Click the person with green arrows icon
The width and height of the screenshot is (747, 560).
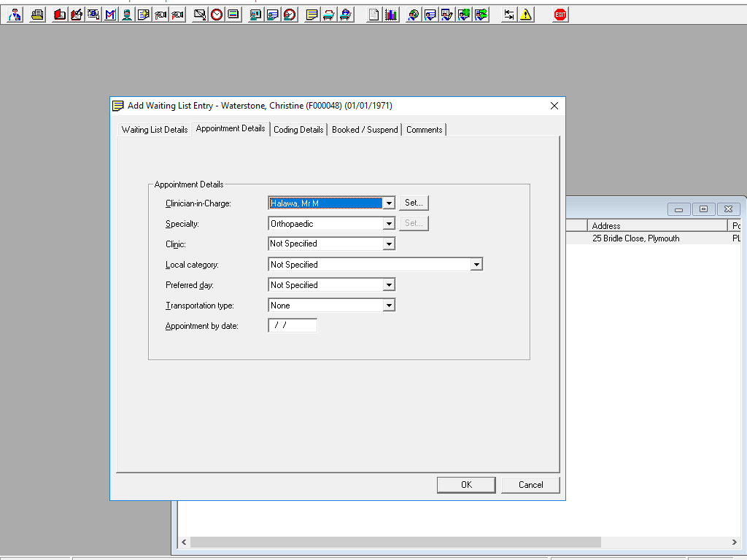[x=481, y=15]
